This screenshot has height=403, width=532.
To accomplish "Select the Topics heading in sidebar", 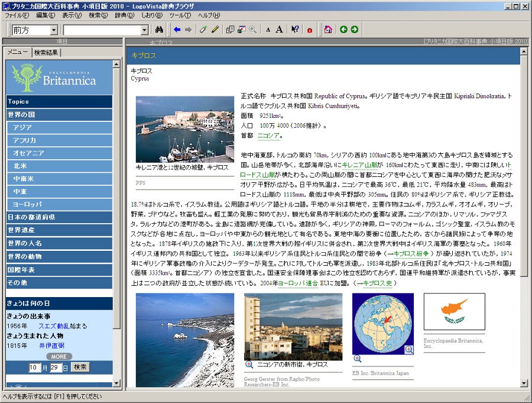I will [59, 102].
